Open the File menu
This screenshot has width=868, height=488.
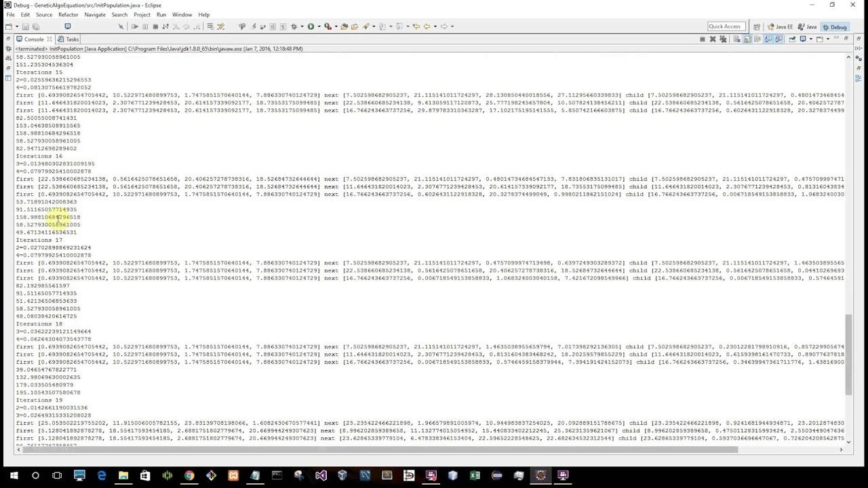(10, 14)
